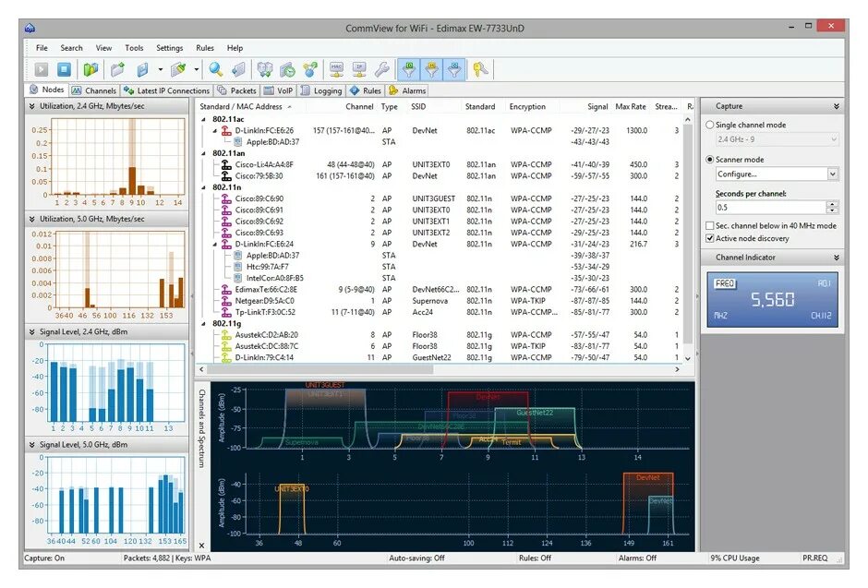Click station icon of Htc:99:7A:F7 row
Screen dimensions: 868x588
tap(238, 267)
